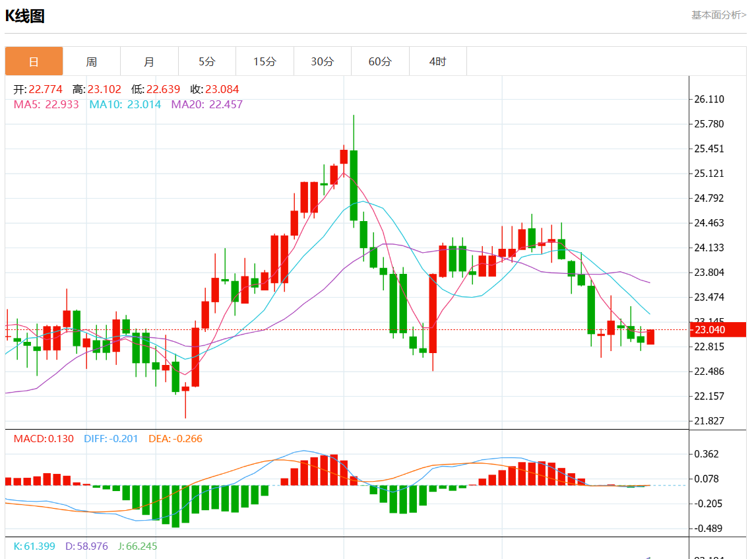756x559 pixels.
Task: Click the D:58.976 KDJ value
Action: [86, 546]
